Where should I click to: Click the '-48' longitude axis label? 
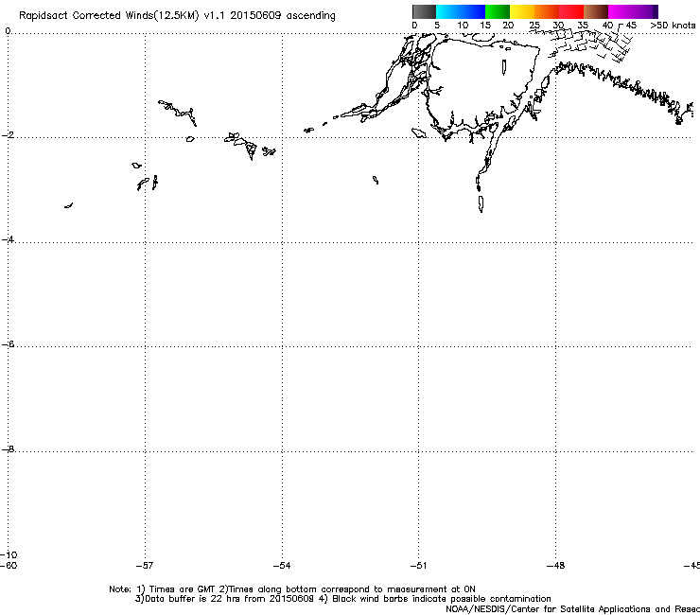tap(555, 566)
